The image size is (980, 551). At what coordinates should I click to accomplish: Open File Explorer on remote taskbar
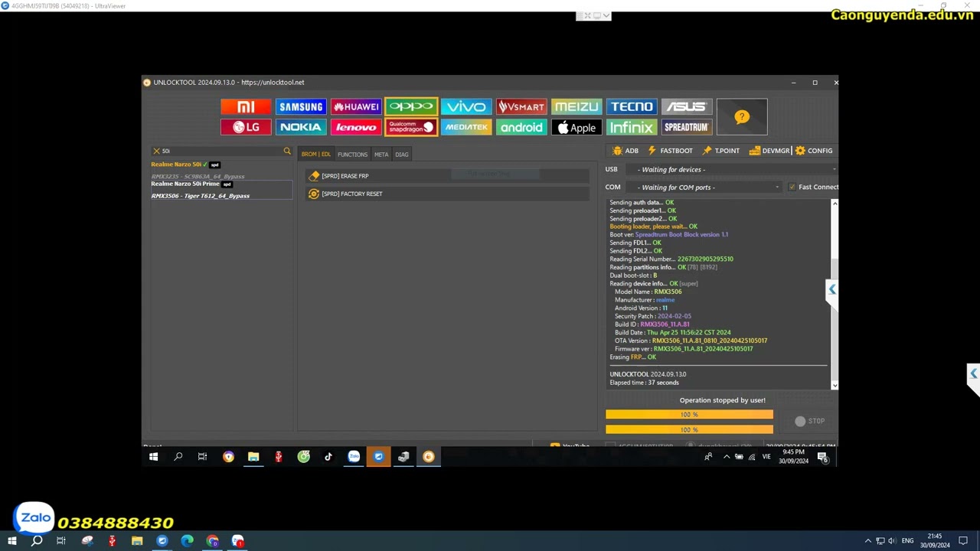(253, 457)
